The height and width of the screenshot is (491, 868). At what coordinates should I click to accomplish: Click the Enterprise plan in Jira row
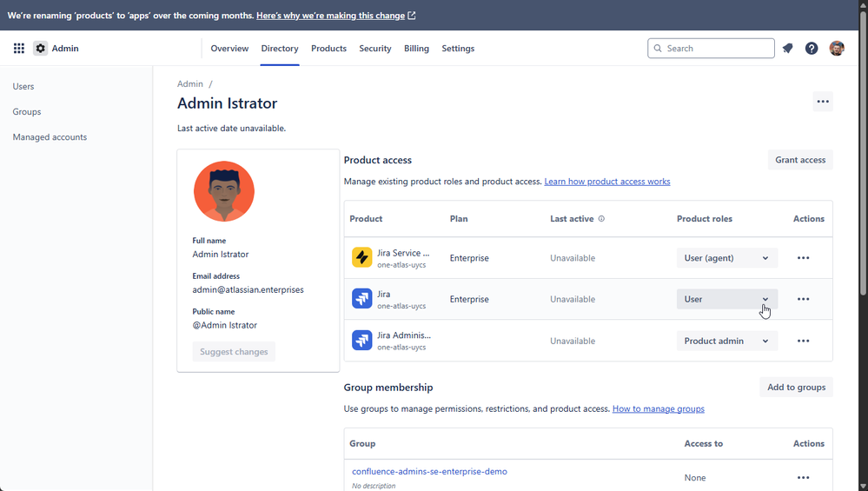point(469,299)
